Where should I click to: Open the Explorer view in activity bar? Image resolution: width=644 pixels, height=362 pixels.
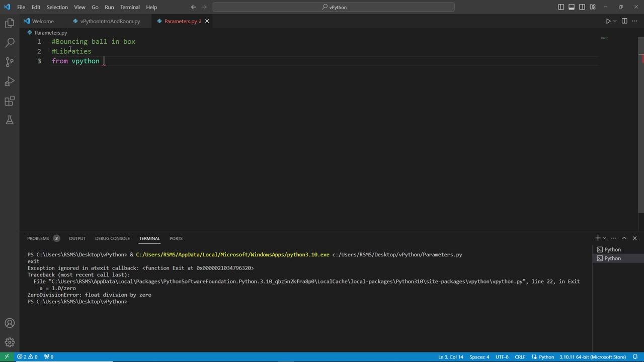click(10, 23)
